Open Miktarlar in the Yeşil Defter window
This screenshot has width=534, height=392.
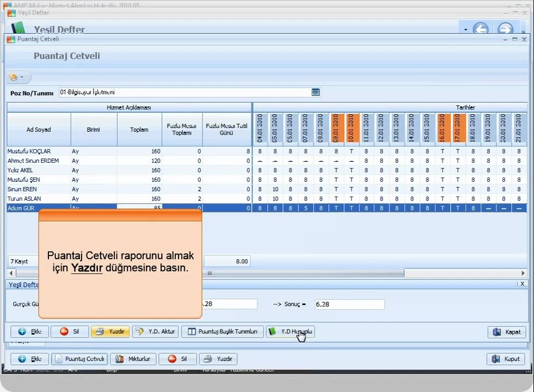click(x=133, y=359)
